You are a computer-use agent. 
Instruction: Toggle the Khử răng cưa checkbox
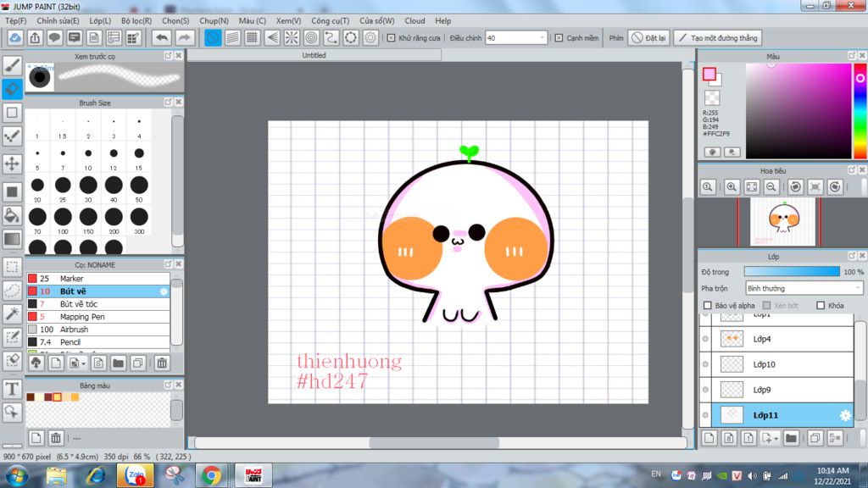point(391,38)
